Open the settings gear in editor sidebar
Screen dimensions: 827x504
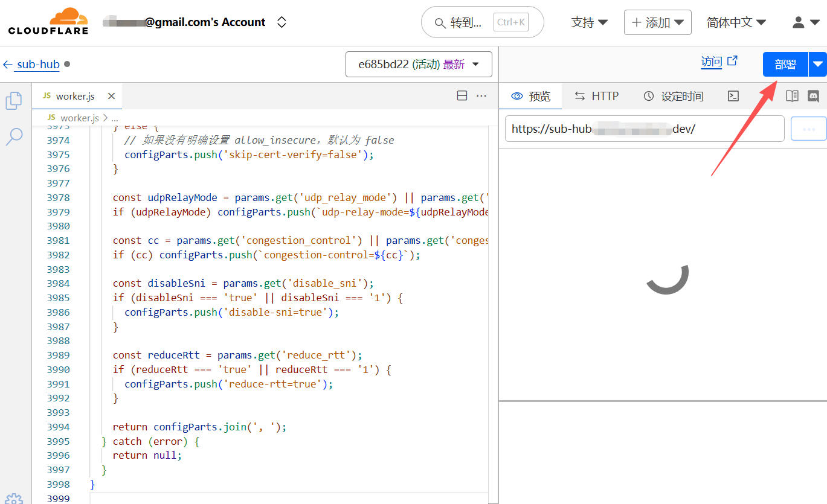[14, 499]
